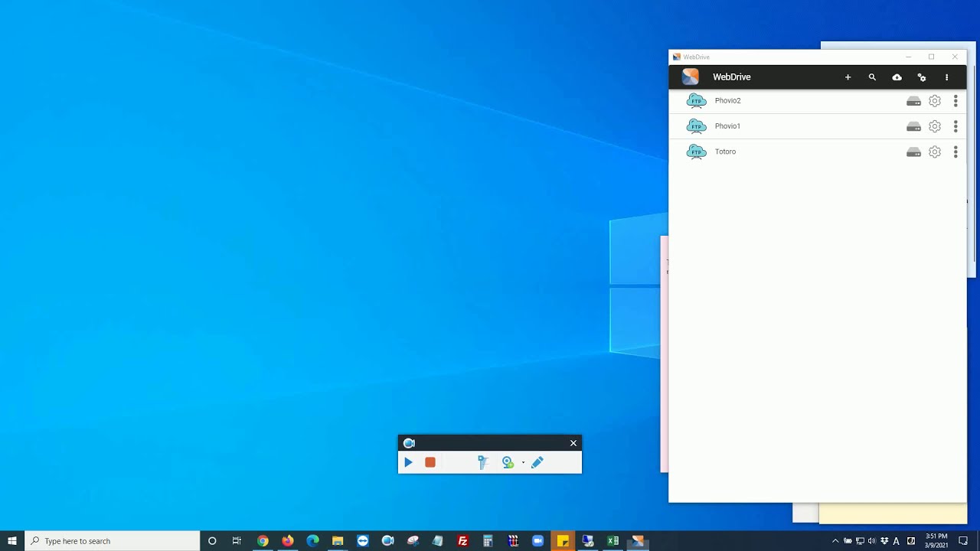Viewport: 980px width, 551px height.
Task: Open settings gear for Totoro
Action: pos(935,152)
